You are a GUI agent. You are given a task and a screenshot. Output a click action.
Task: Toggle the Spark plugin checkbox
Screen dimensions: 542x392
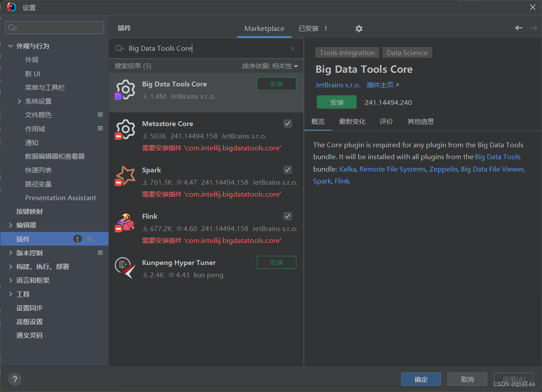click(288, 170)
